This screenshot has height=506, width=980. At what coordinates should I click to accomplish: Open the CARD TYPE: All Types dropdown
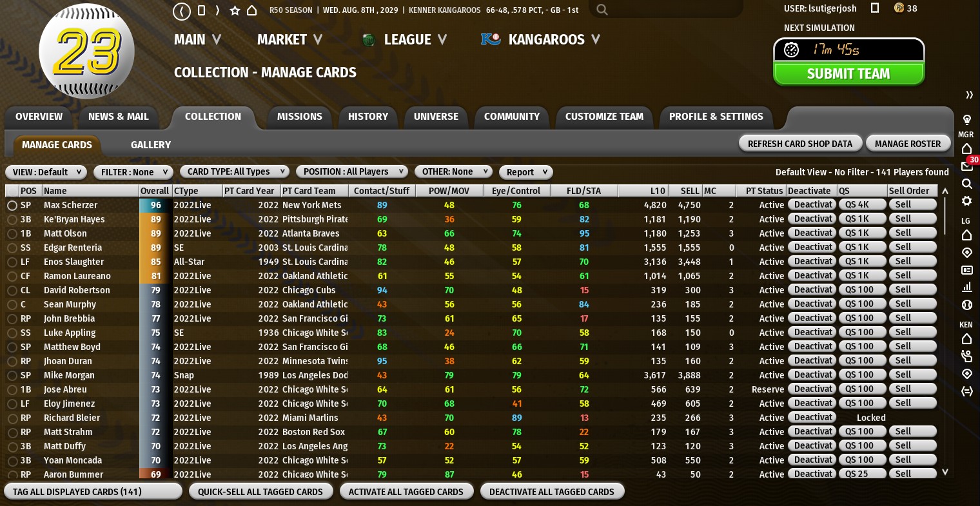[x=235, y=171]
